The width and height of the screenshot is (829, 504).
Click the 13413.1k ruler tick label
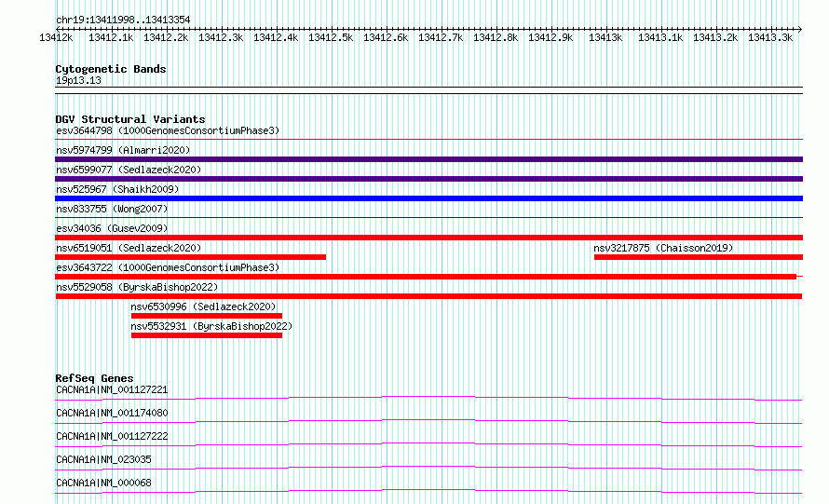point(660,37)
